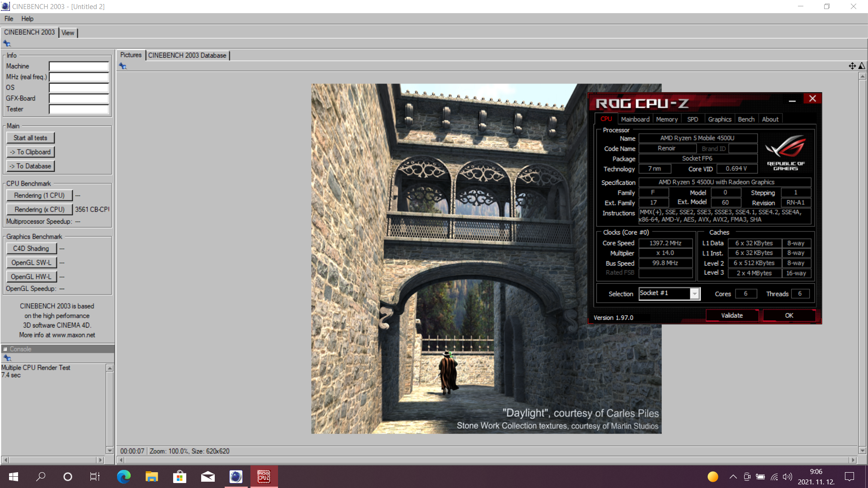The image size is (868, 488).
Task: Click the volume speaker tray icon
Action: pos(788,477)
